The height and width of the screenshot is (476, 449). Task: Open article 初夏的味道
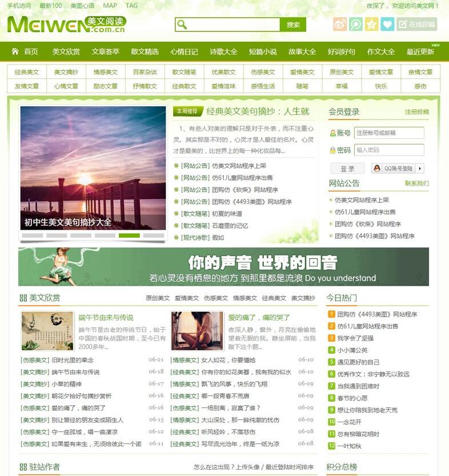[x=227, y=214]
